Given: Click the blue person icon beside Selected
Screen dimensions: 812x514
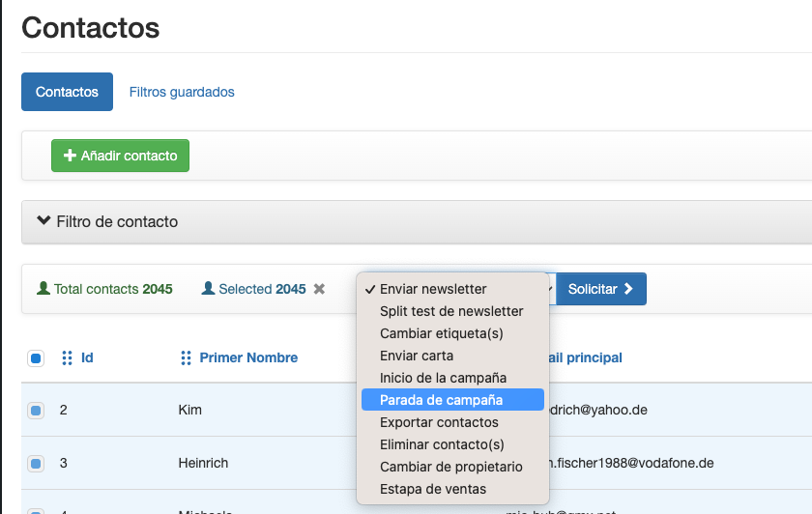Looking at the screenshot, I should 207,289.
